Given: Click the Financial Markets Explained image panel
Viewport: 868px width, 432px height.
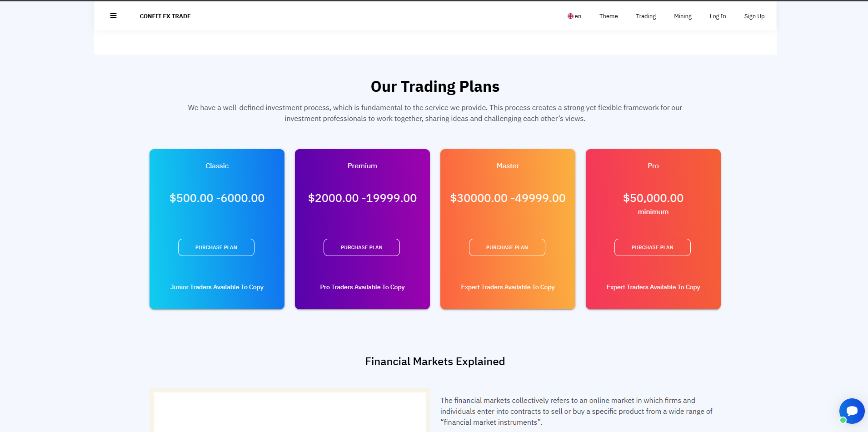Looking at the screenshot, I should tap(290, 412).
